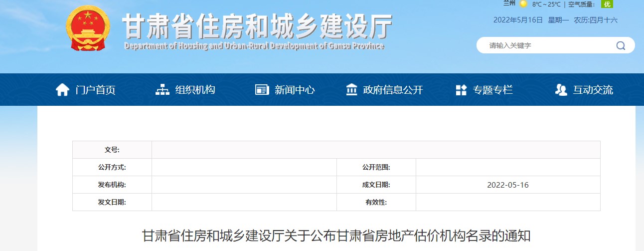Click the home icon beside 门户首页
Viewport: 644px width, 251px height.
coord(62,90)
